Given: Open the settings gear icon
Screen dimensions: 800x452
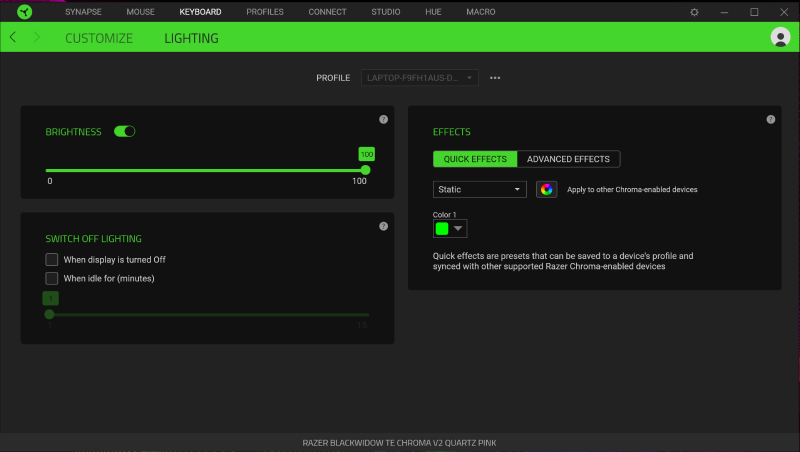Looking at the screenshot, I should (694, 12).
